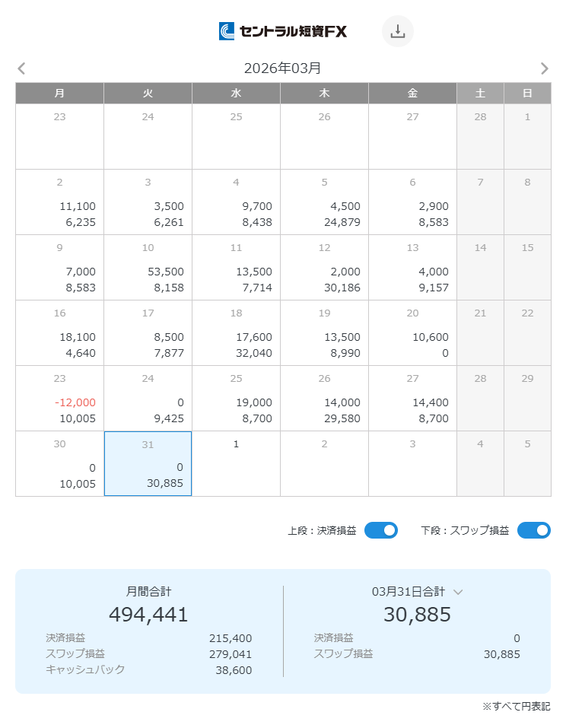Select March 5 cell showing 4,500
566x728 pixels.
[x=324, y=202]
